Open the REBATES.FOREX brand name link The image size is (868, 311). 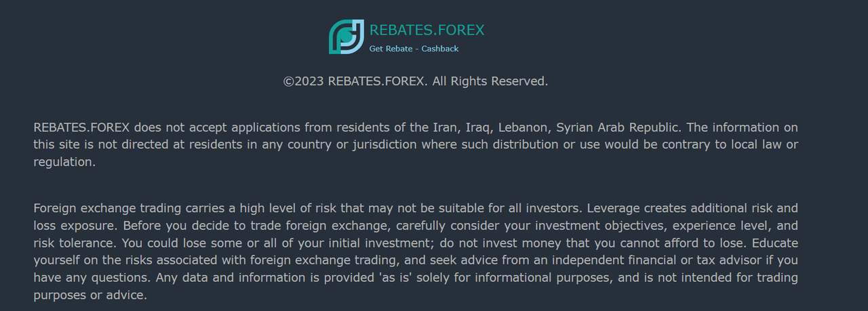tap(427, 30)
